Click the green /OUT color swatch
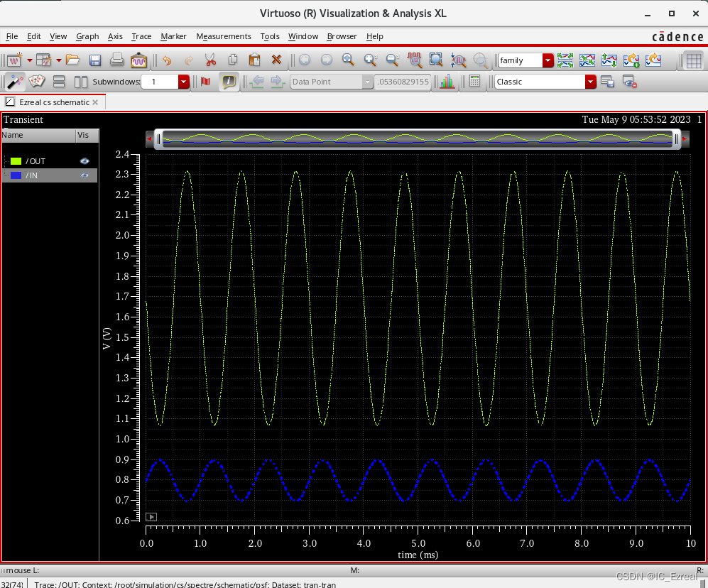The width and height of the screenshot is (708, 588). (16, 161)
